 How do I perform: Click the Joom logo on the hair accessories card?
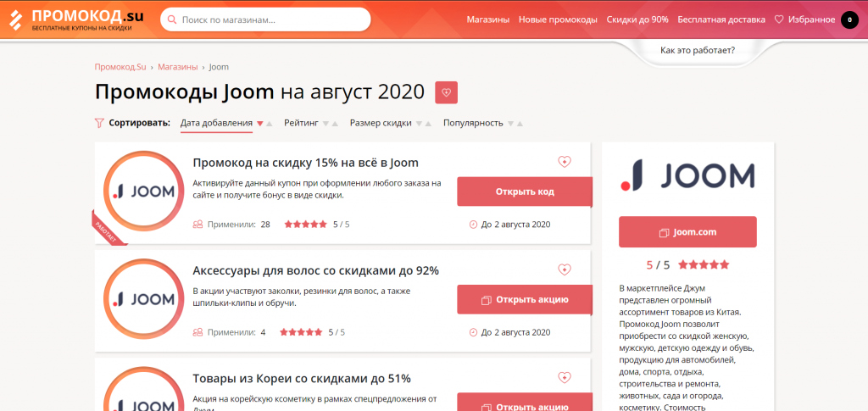(x=144, y=299)
